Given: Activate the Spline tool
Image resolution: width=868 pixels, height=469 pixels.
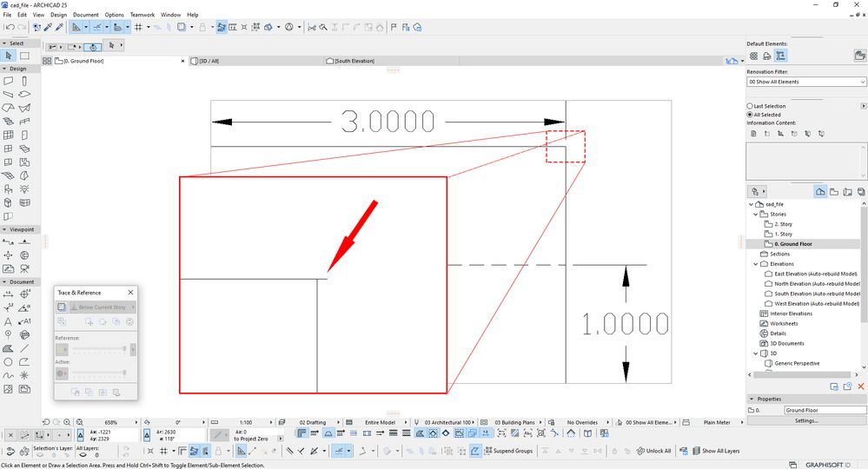Looking at the screenshot, I should (x=9, y=375).
